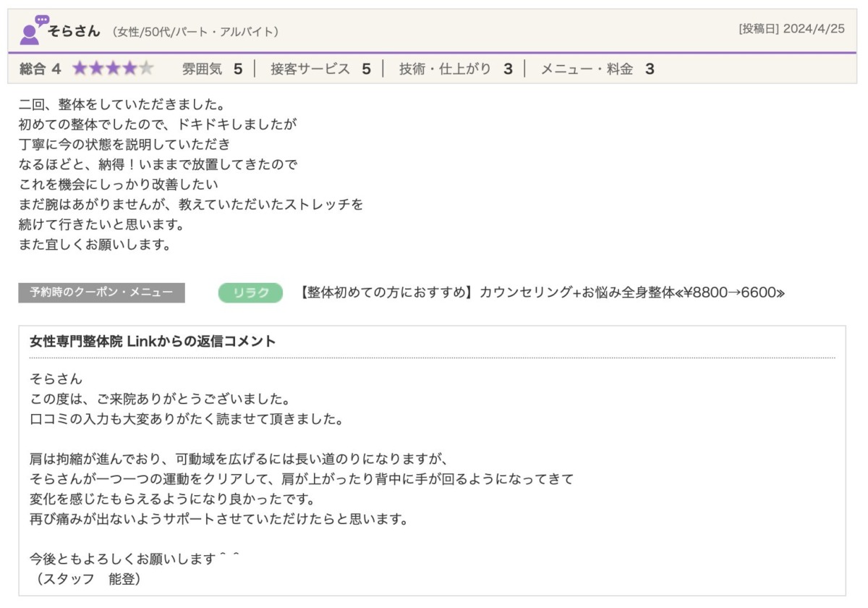Click the green リラク badge
This screenshot has width=868, height=608.
tap(250, 292)
